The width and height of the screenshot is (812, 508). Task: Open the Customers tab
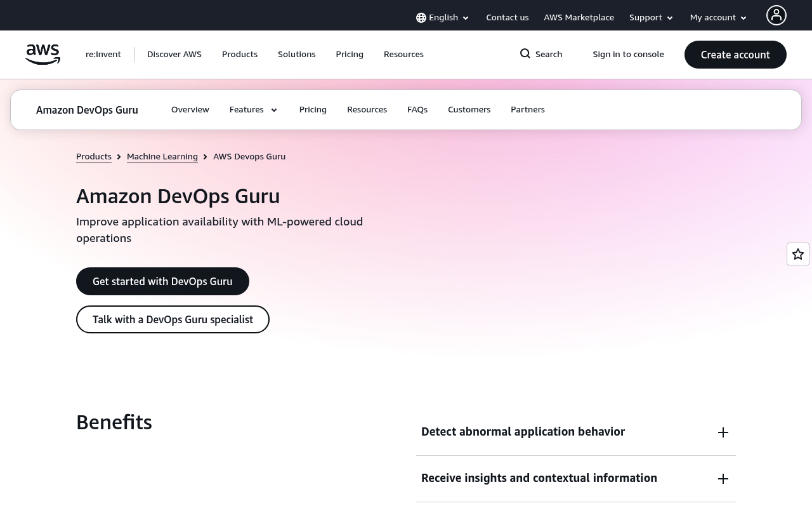pos(469,109)
